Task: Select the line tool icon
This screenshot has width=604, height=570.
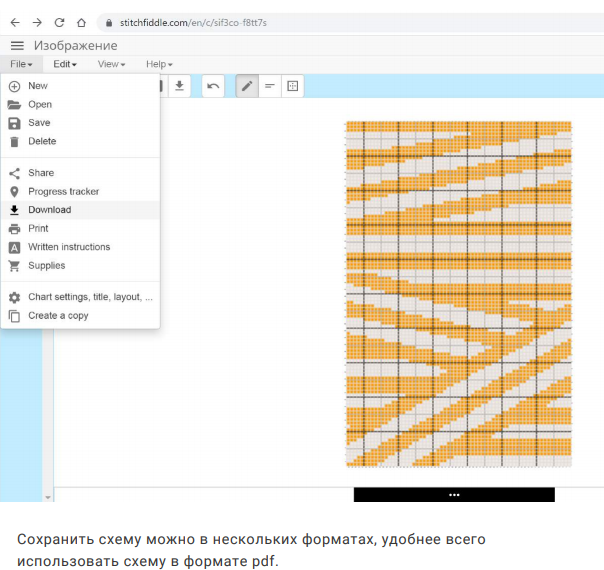Action: pyautogui.click(x=270, y=86)
